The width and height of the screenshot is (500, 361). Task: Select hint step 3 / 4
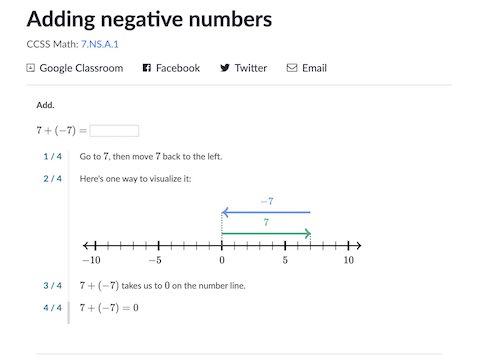pyautogui.click(x=53, y=286)
